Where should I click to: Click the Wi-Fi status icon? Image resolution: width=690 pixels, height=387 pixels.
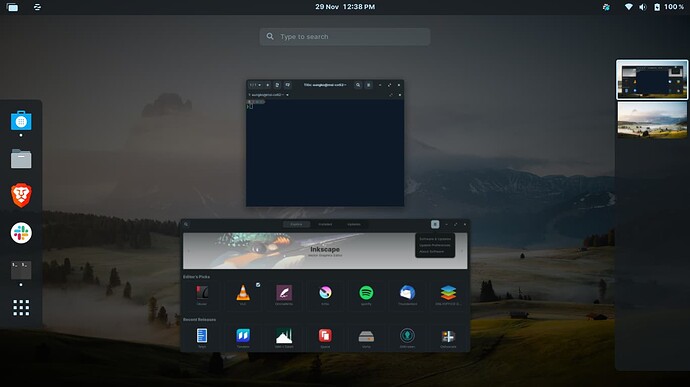[628, 7]
